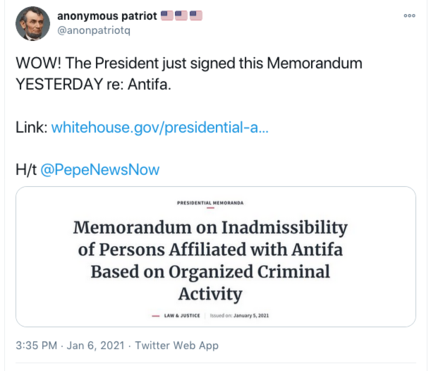
Task: Open the @PepeNewsNow mention
Action: [x=100, y=170]
